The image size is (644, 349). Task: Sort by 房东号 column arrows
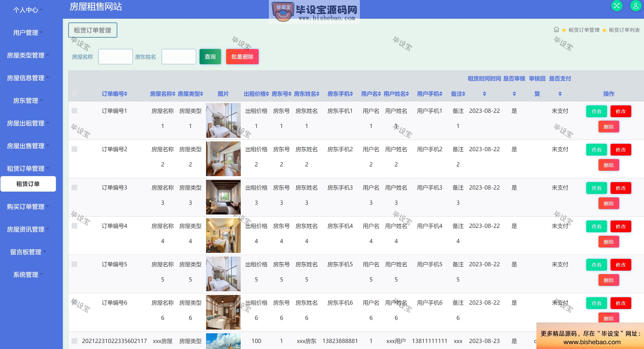tap(290, 94)
